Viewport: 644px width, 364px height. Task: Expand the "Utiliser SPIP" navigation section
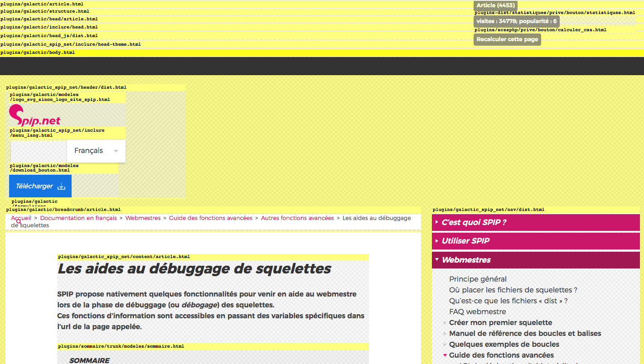[465, 241]
